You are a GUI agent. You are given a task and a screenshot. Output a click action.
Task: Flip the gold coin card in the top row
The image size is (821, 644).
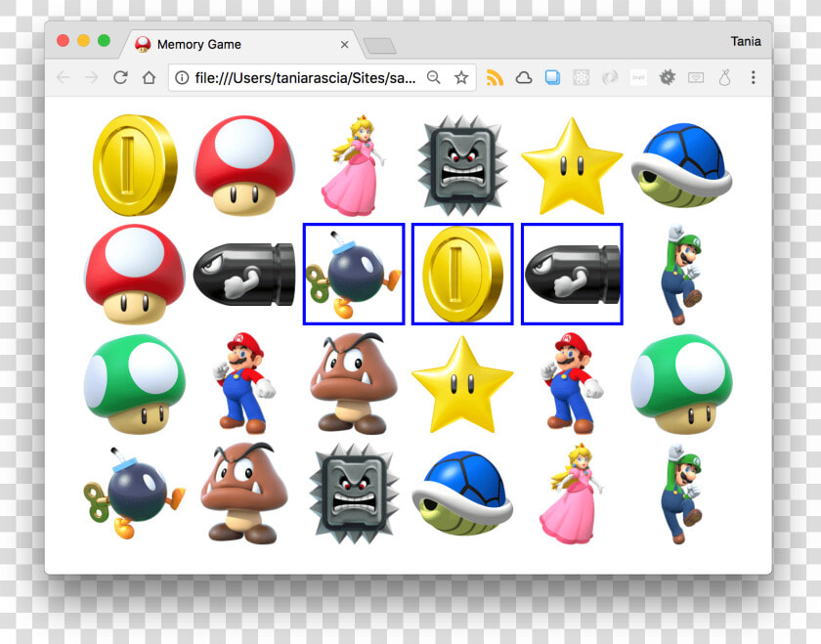135,165
